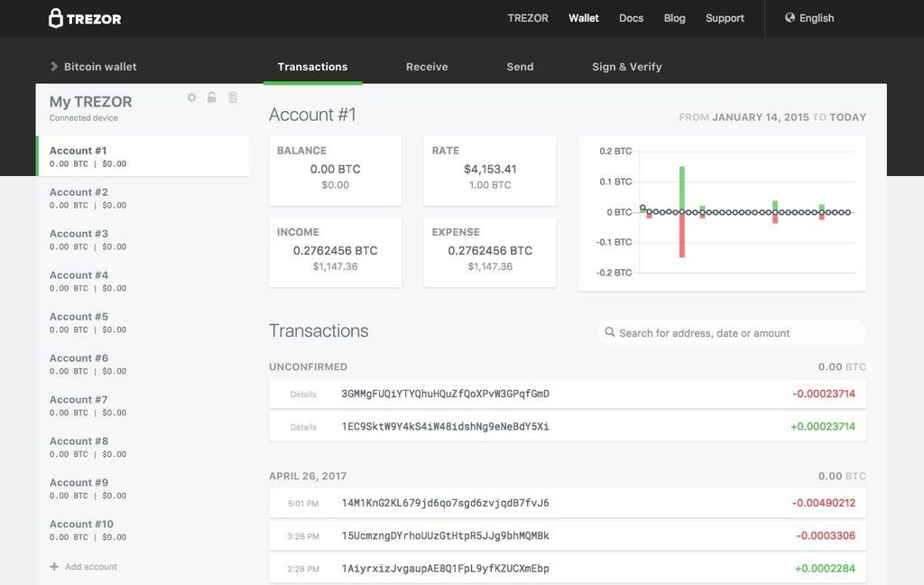Click the tall green bar in the chart
Image resolution: width=924 pixels, height=585 pixels.
tap(682, 189)
